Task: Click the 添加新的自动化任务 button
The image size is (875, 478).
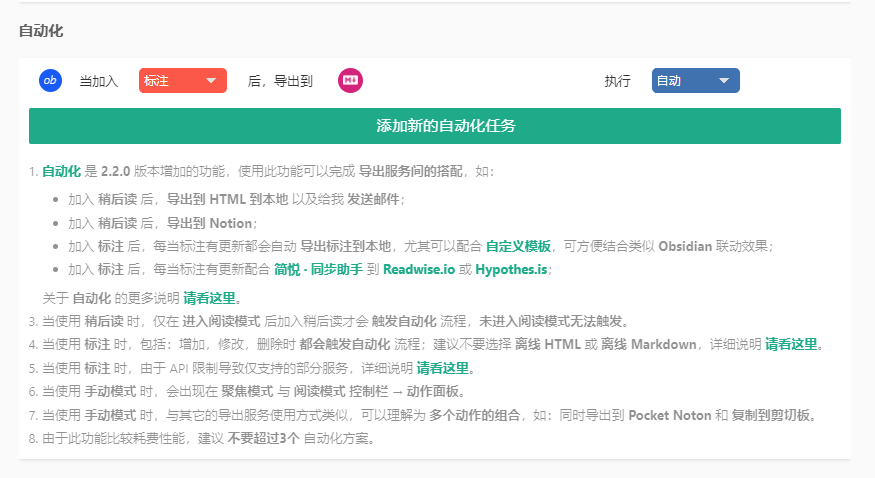Action: (435, 126)
